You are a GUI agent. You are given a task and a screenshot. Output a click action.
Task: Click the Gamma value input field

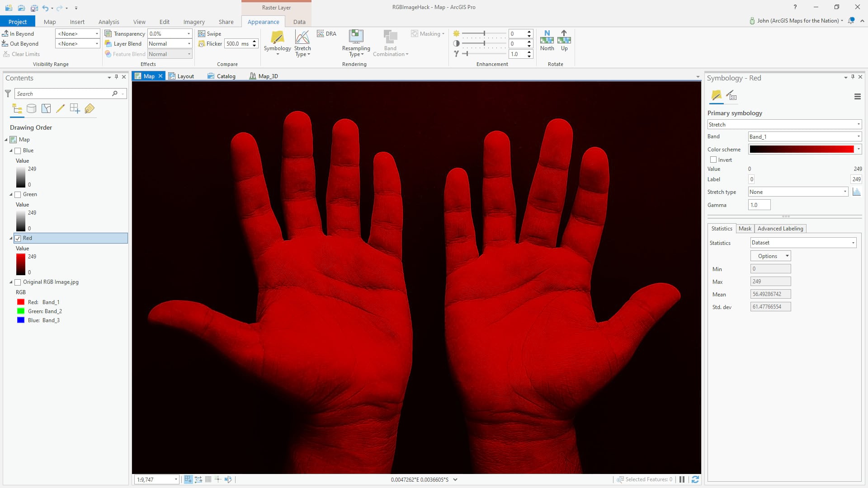click(759, 205)
